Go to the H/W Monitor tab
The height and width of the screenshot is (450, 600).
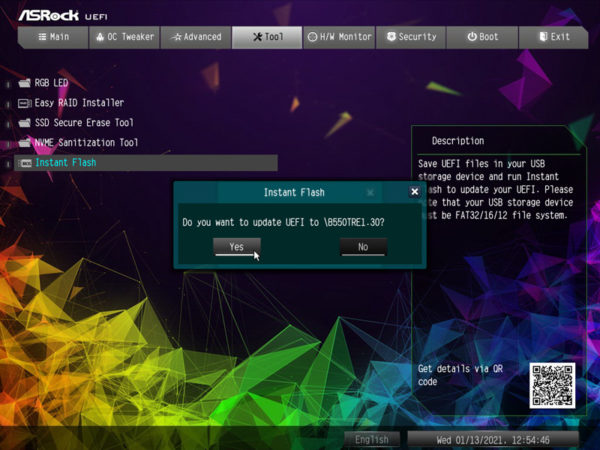(339, 37)
